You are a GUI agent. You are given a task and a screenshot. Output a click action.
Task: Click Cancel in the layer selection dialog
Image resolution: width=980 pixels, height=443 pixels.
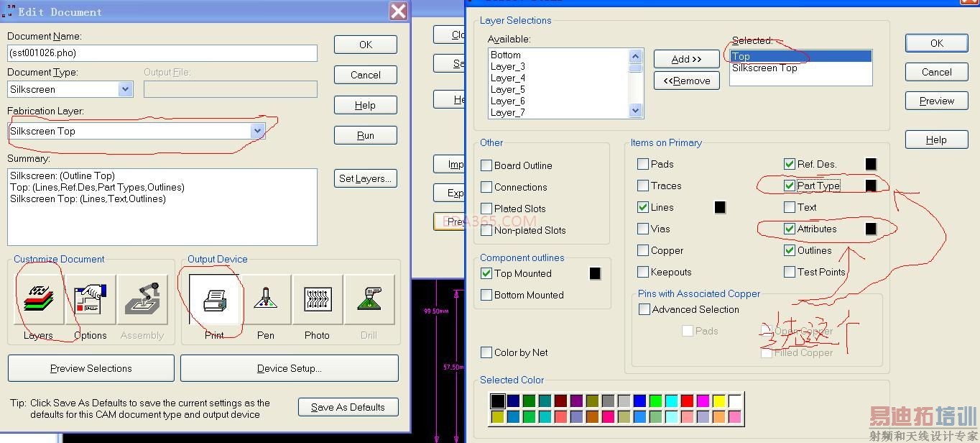point(937,72)
